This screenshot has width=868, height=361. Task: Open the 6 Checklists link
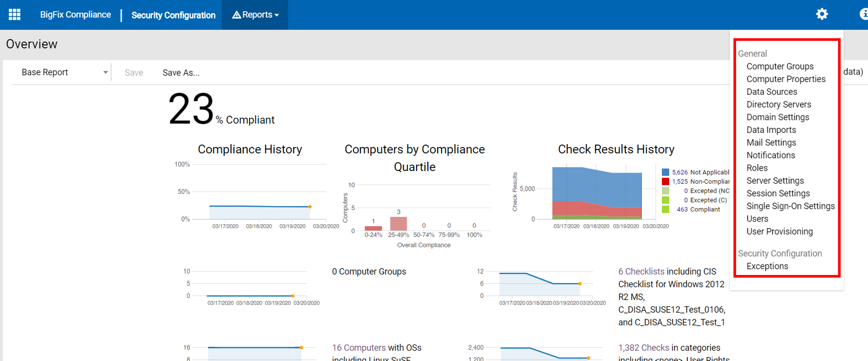(x=641, y=272)
